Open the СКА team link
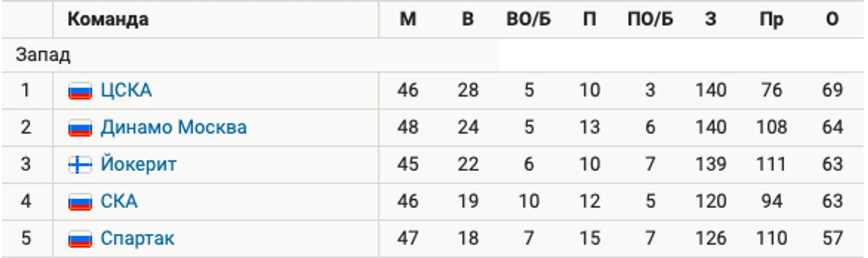The image size is (868, 258). pyautogui.click(x=119, y=202)
